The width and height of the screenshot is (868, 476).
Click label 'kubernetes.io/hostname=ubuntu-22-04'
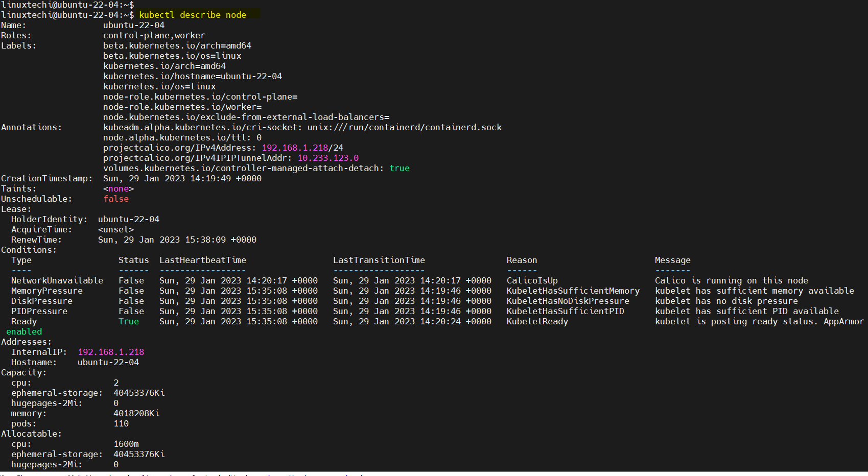point(193,76)
